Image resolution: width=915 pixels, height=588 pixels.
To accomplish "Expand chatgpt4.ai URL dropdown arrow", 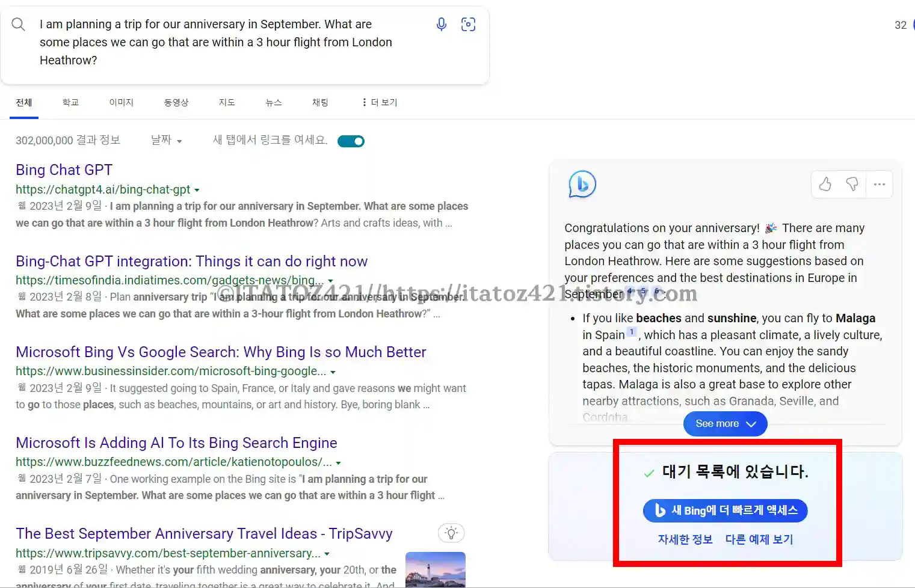I will click(197, 190).
